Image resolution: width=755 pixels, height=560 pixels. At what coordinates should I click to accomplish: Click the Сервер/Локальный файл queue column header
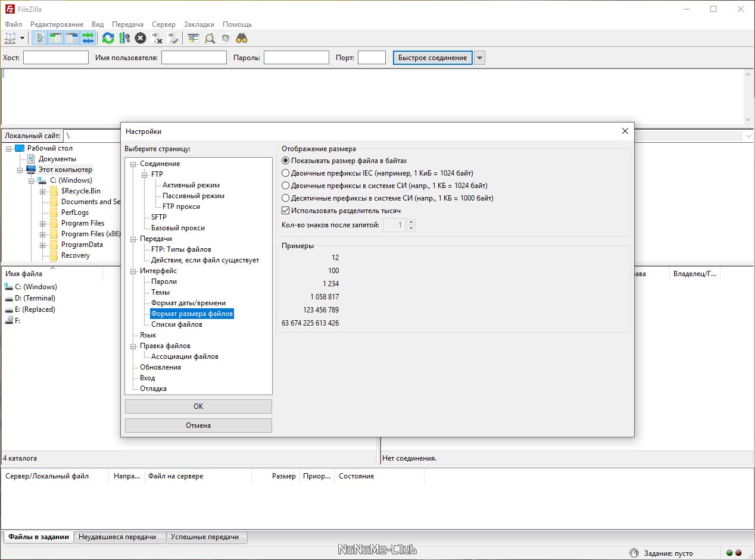coord(55,476)
